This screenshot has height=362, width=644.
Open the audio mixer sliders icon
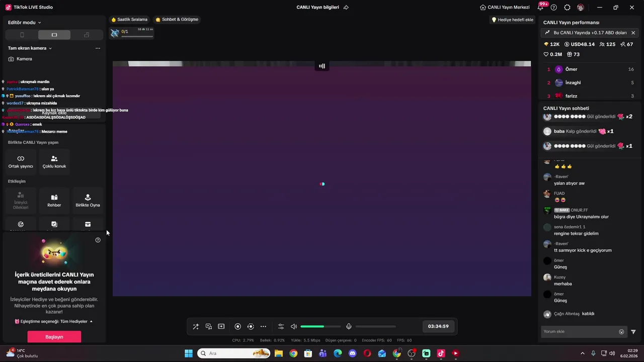coord(281,326)
